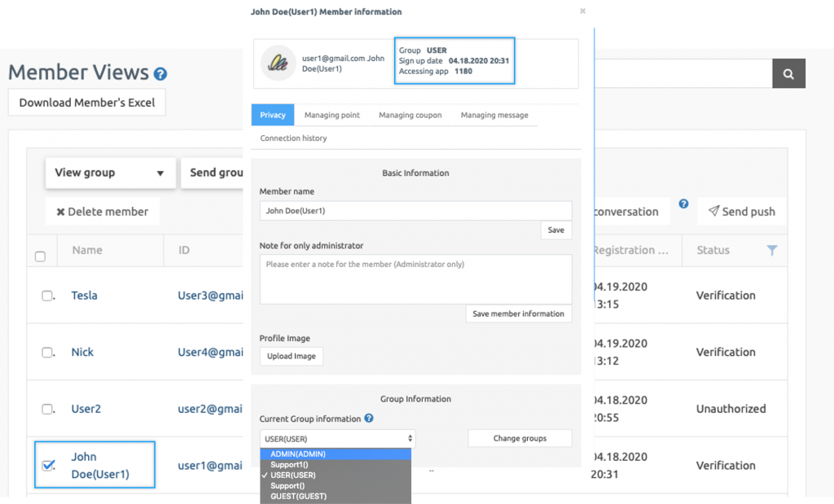Click inside the Member name input field
Image resolution: width=834 pixels, height=504 pixels.
tap(415, 210)
